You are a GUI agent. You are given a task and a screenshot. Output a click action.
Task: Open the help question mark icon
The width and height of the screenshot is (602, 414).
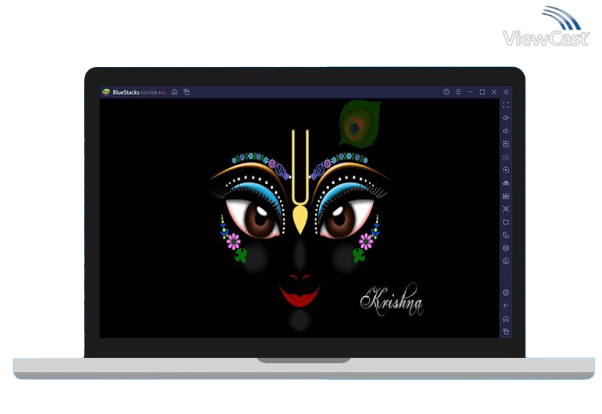(446, 92)
